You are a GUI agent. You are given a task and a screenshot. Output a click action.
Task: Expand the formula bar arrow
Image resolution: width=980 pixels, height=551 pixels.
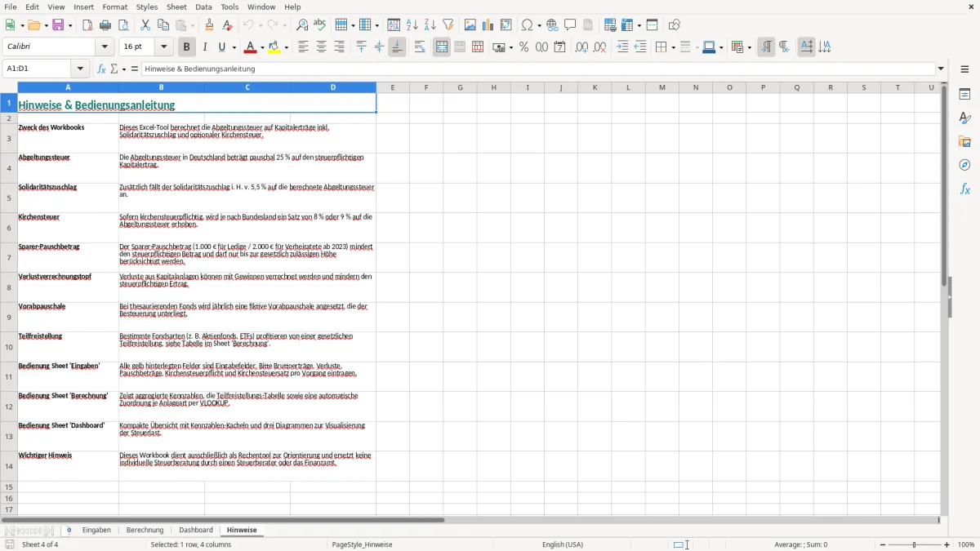[x=941, y=69]
